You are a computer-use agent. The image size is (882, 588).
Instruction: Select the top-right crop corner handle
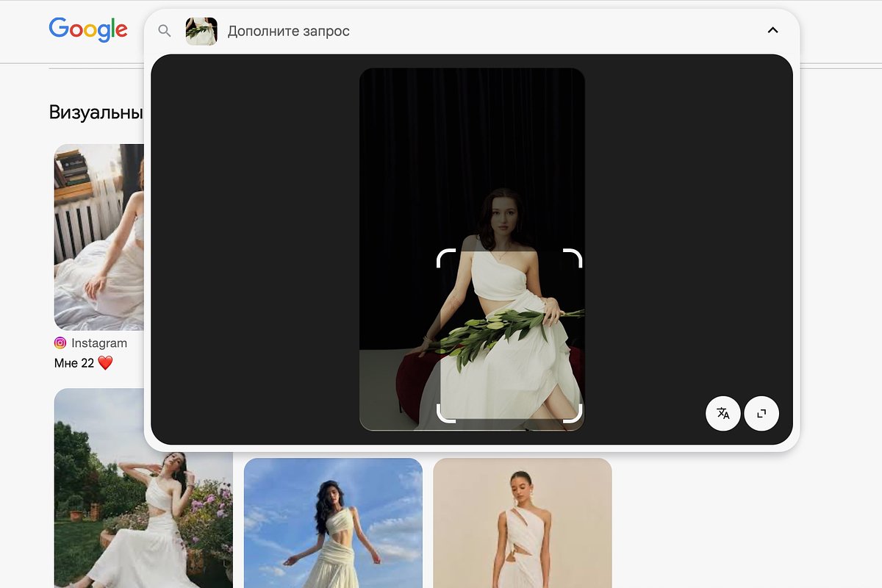573,258
